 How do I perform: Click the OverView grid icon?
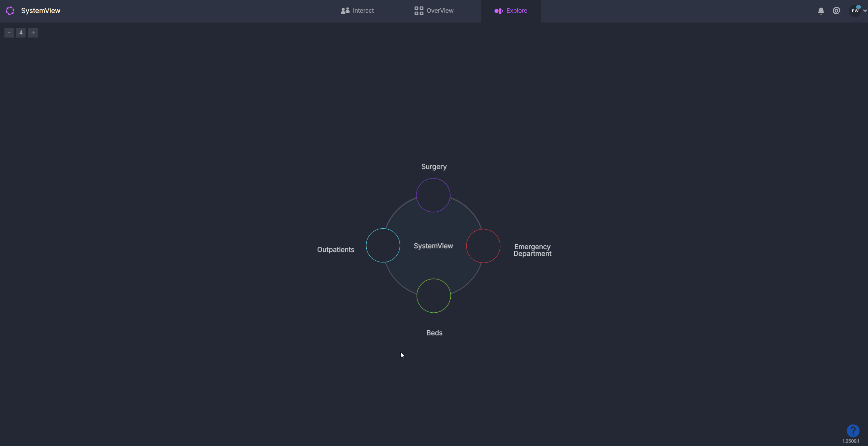418,11
